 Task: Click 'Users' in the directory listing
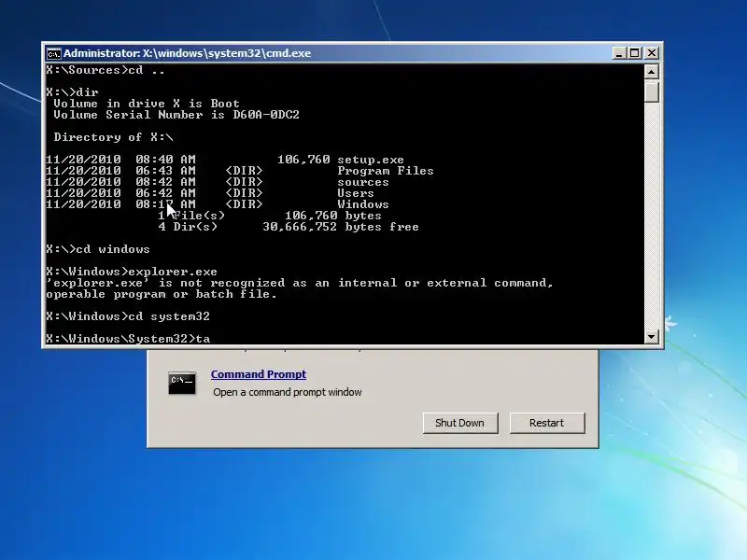click(x=356, y=193)
